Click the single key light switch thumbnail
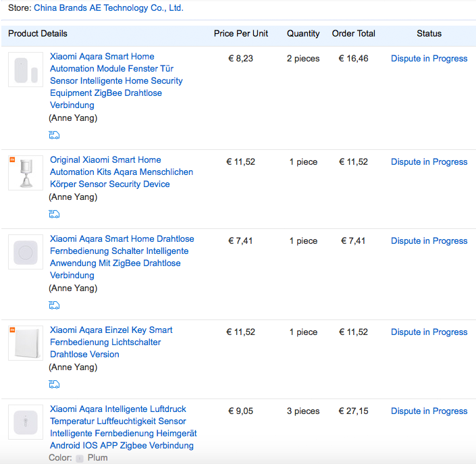This screenshot has height=464, width=476. 26,344
